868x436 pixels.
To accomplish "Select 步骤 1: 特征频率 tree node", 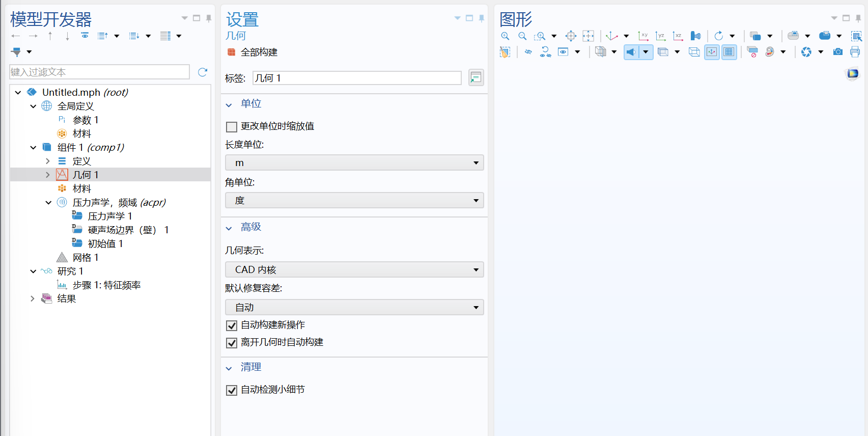I will (106, 285).
